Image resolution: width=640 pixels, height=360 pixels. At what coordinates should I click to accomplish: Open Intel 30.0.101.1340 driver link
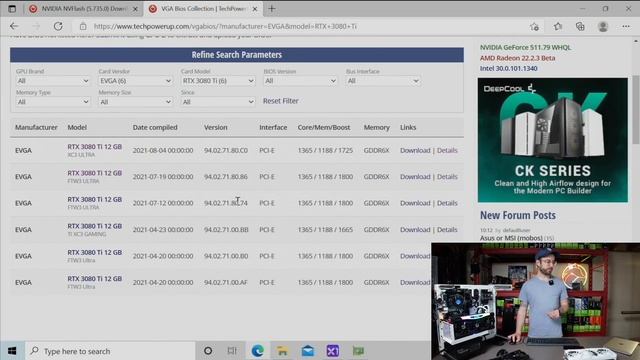click(x=509, y=69)
